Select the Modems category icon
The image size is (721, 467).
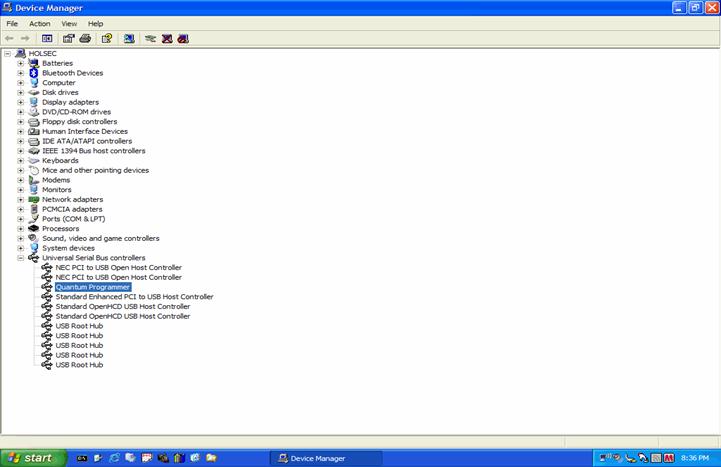click(34, 180)
